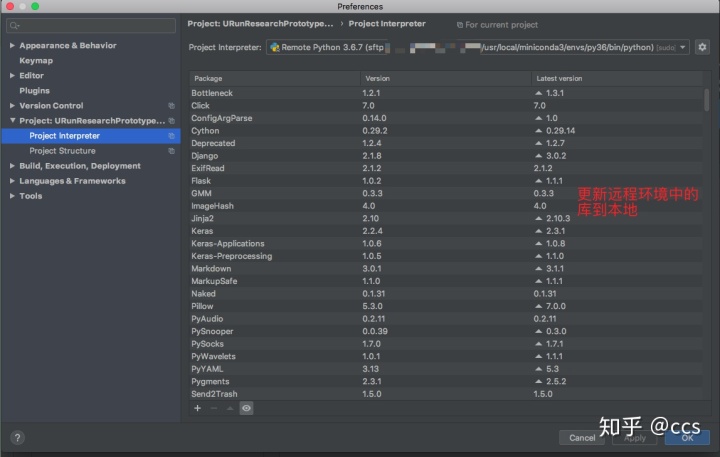This screenshot has height=457, width=720.
Task: Toggle the show early releases eye icon
Action: [x=246, y=408]
